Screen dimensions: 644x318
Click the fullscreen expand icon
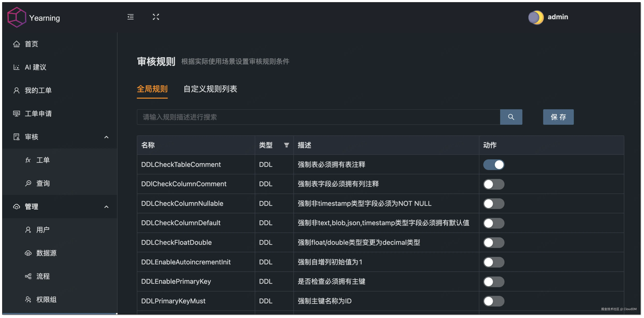tap(156, 17)
